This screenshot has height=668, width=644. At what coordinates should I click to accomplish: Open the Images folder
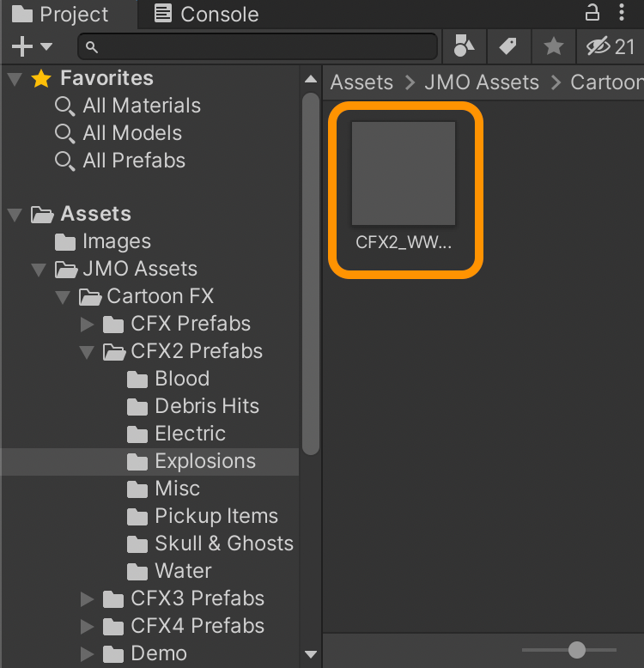[103, 241]
